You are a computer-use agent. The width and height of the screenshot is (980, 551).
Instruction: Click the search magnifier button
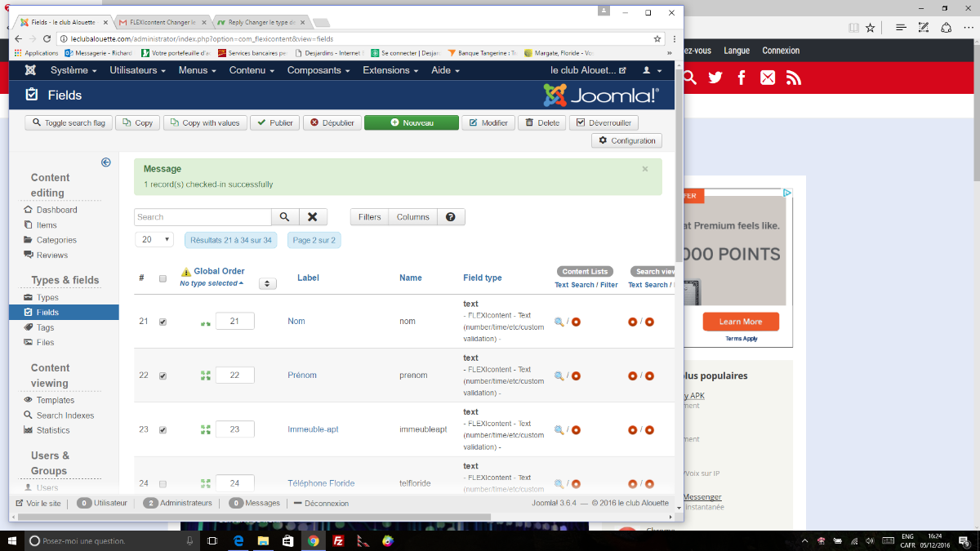click(285, 217)
